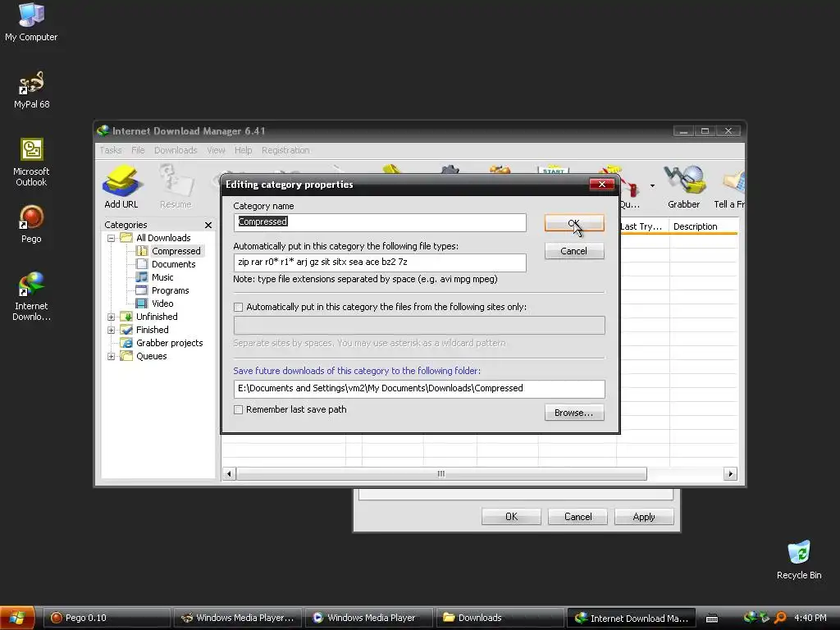This screenshot has height=630, width=840.
Task: Click the Category name input field
Action: pos(380,222)
